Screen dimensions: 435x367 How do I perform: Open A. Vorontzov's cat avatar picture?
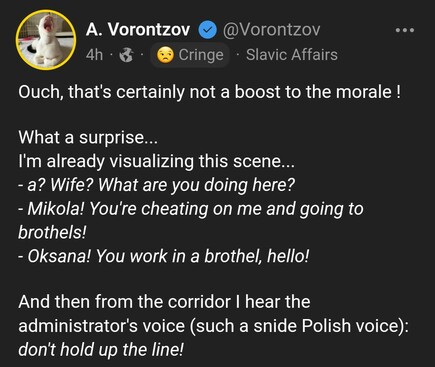click(x=46, y=40)
